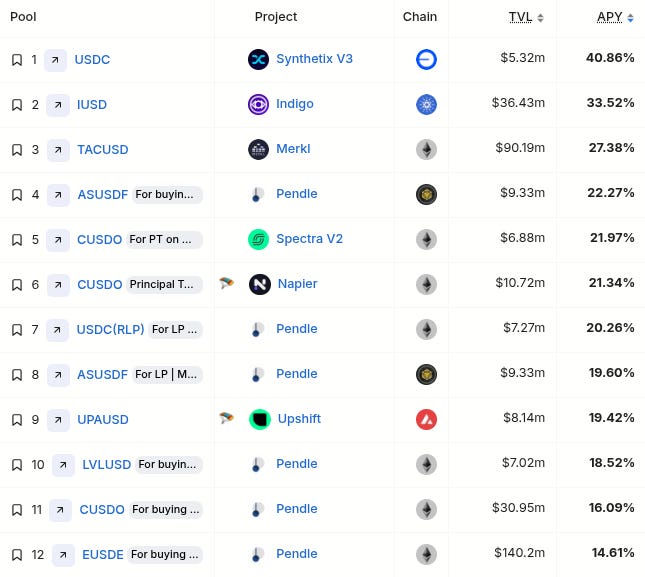
Task: Open external link arrow for LVLUSD
Action: [x=63, y=465]
